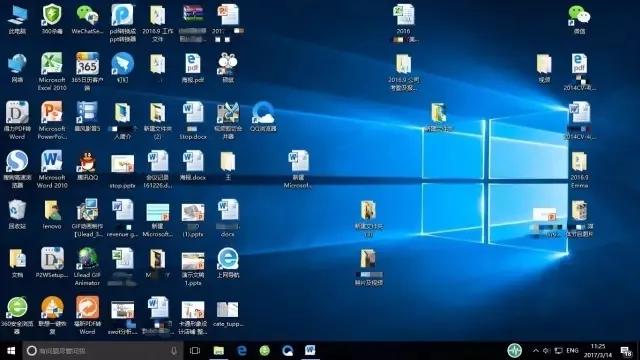This screenshot has width=640, height=360.
Task: Click the microphone in the search box
Action: (174, 351)
